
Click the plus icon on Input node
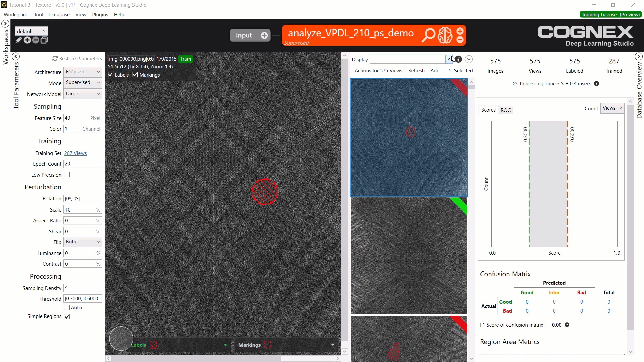(x=264, y=35)
